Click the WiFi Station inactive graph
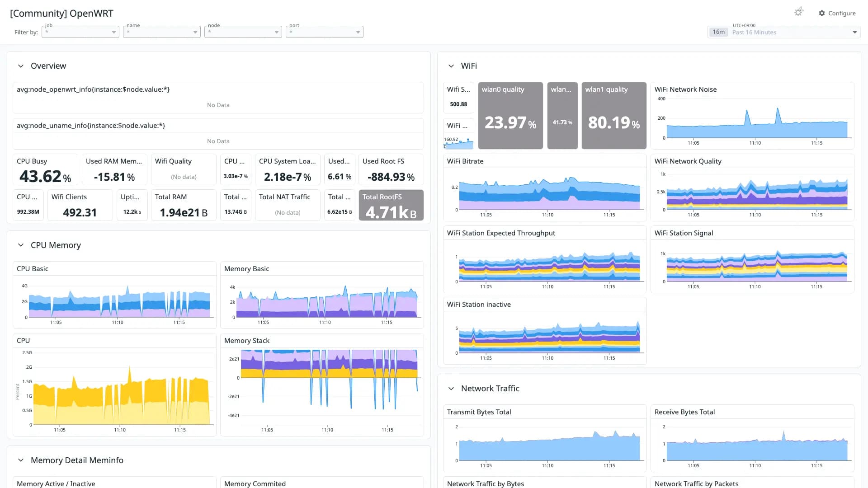Screen dimensions: 868x488 click(x=545, y=331)
